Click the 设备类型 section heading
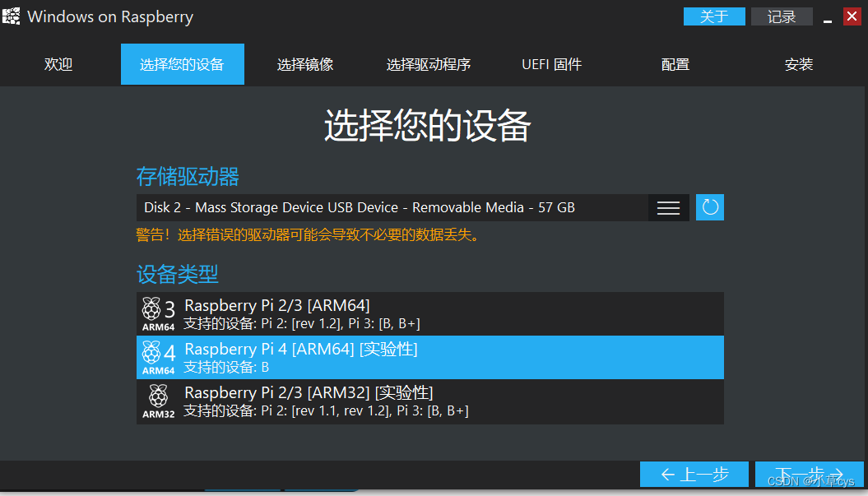 (178, 274)
